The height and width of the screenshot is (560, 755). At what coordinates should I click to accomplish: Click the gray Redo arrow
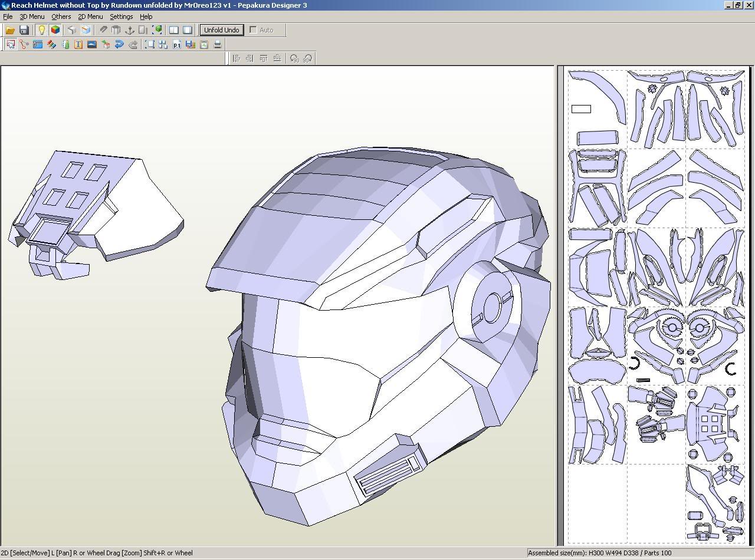pos(133,44)
